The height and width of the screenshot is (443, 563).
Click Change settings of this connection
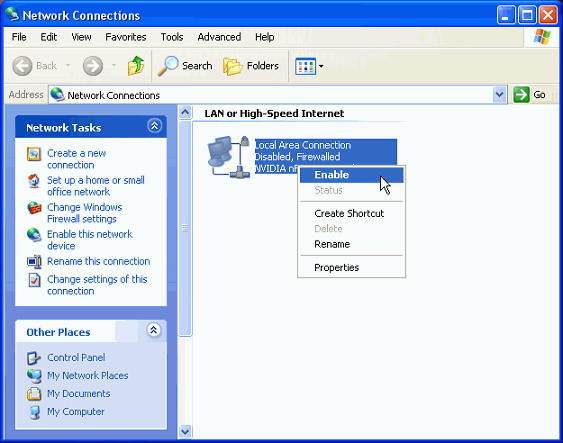97,285
